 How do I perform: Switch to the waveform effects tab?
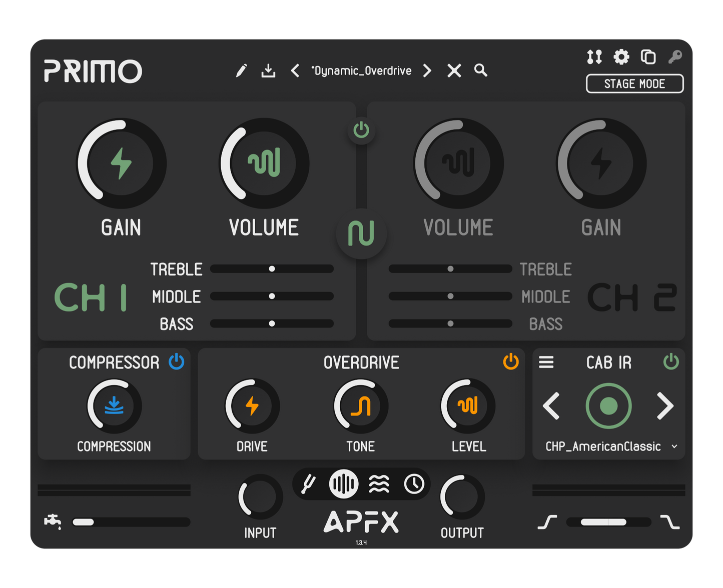pyautogui.click(x=343, y=484)
